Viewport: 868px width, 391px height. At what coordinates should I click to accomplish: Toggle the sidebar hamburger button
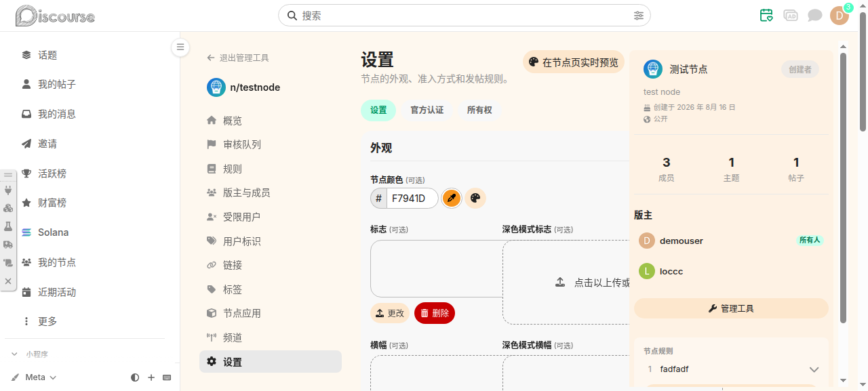180,47
